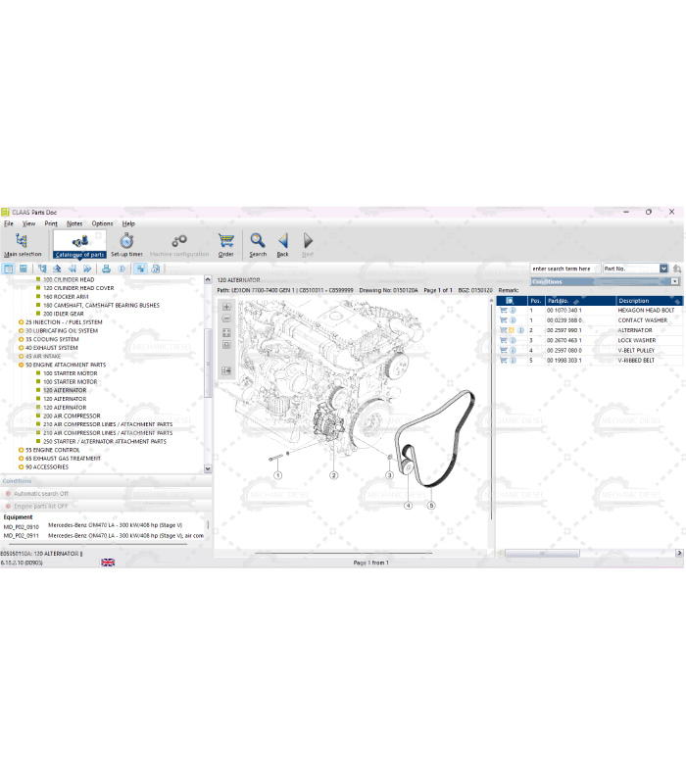This screenshot has width=686, height=784.
Task: Select 200 Air Compressor tree entry
Action: tap(71, 416)
